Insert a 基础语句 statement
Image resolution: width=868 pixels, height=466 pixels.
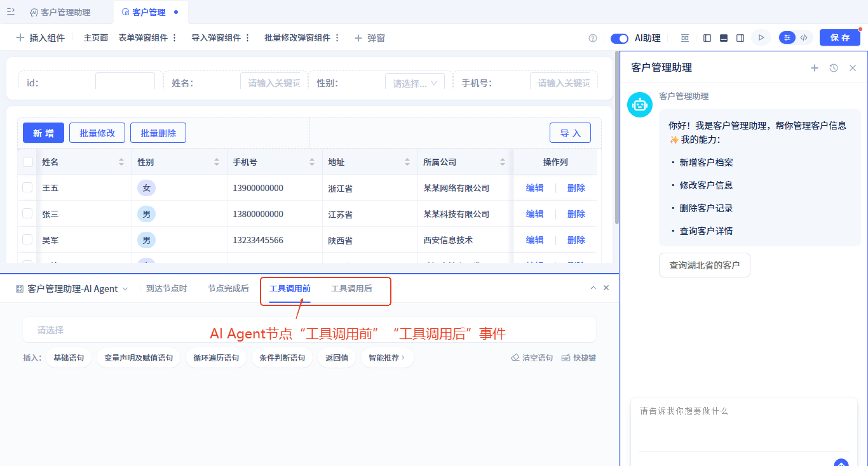click(x=69, y=358)
